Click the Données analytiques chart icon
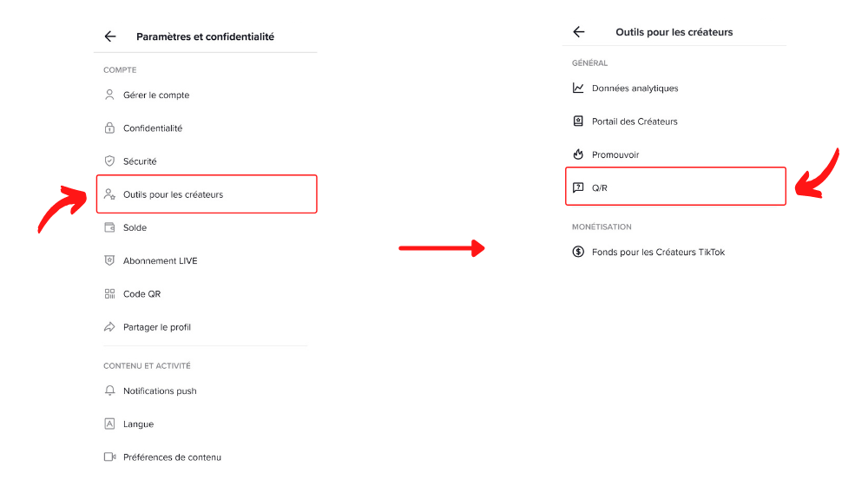 tap(578, 88)
